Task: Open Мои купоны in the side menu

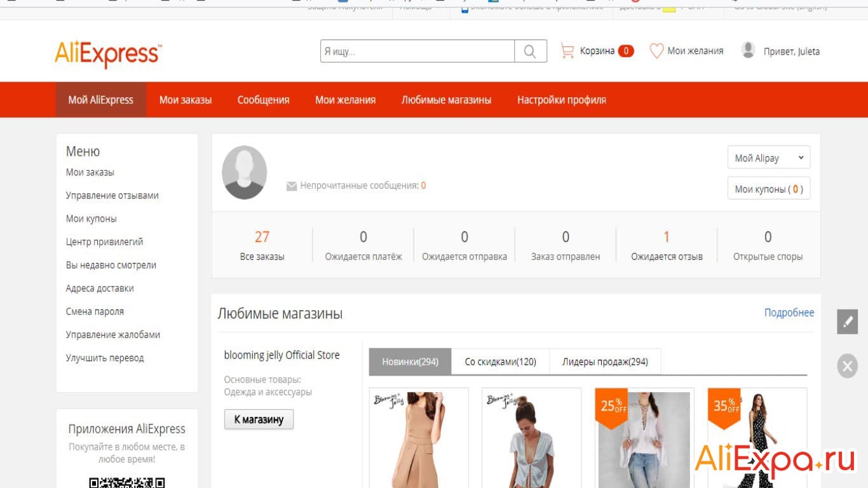Action: point(92,219)
